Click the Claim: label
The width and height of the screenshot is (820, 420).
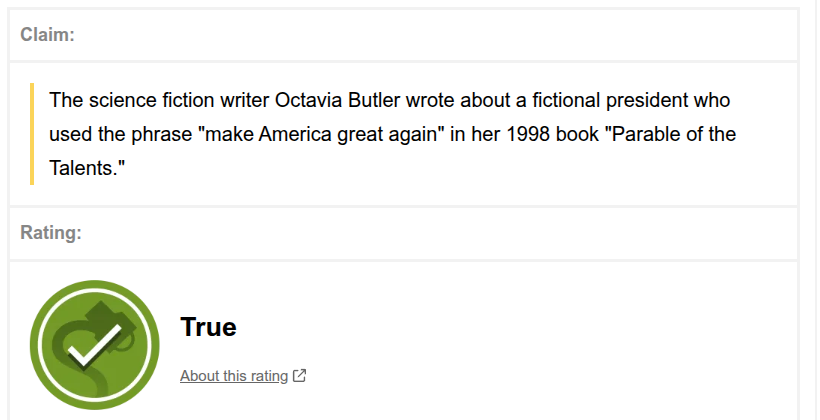(48, 35)
